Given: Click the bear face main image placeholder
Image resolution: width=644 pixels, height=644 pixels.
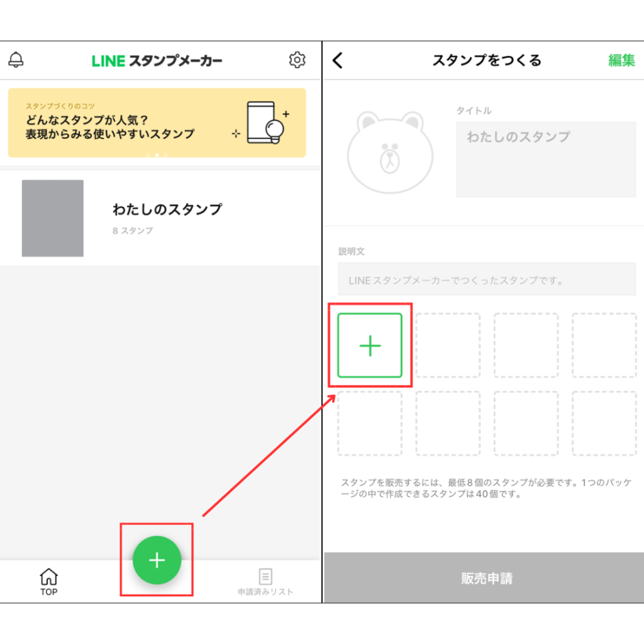Looking at the screenshot, I should coord(390,152).
